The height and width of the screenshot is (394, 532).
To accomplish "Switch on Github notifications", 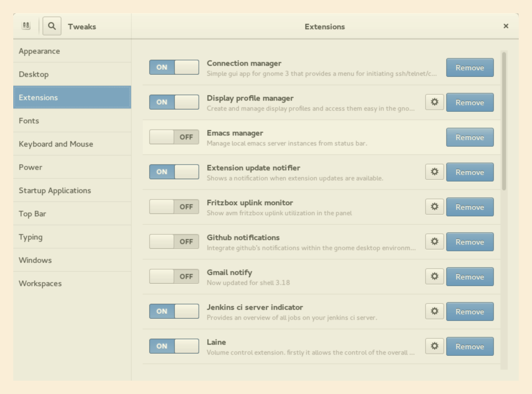I will [174, 242].
